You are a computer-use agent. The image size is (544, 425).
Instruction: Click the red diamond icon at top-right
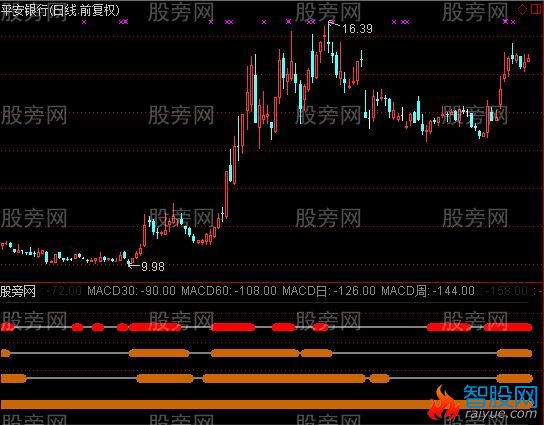tap(522, 10)
